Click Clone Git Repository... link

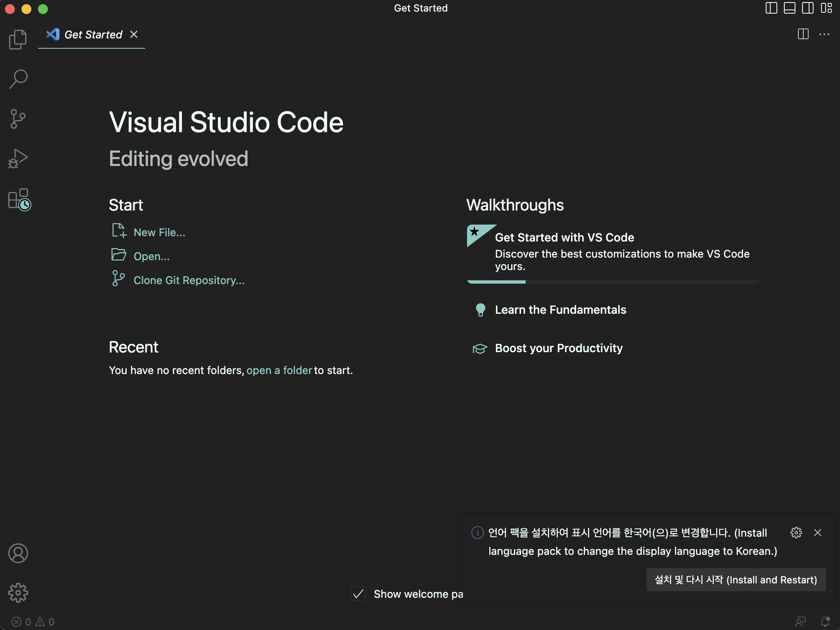click(x=189, y=280)
